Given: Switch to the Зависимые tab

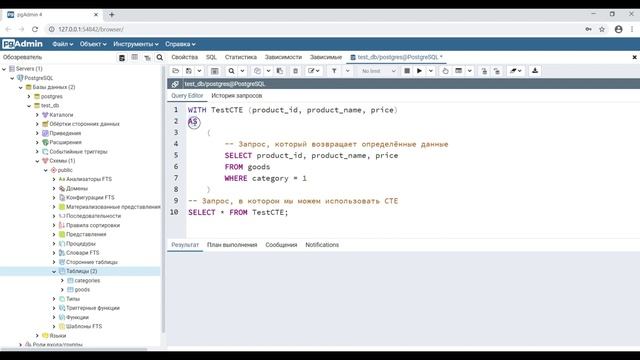Looking at the screenshot, I should [326, 57].
